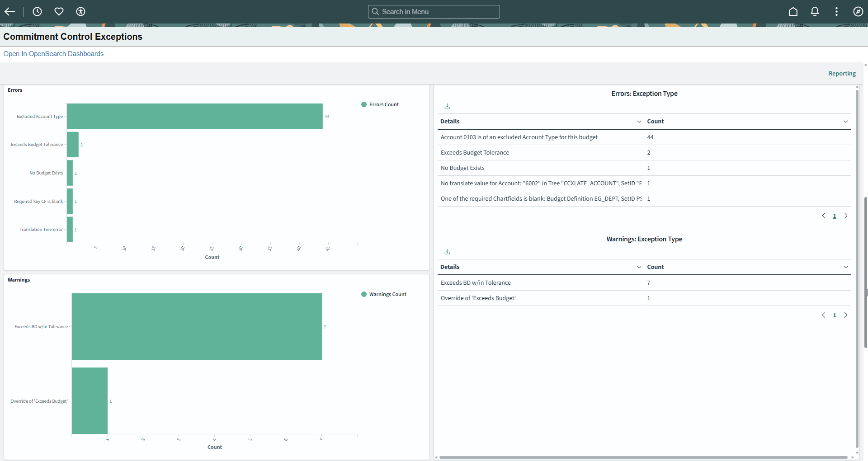
Task: Open the Recently Visited clock icon
Action: click(x=37, y=12)
